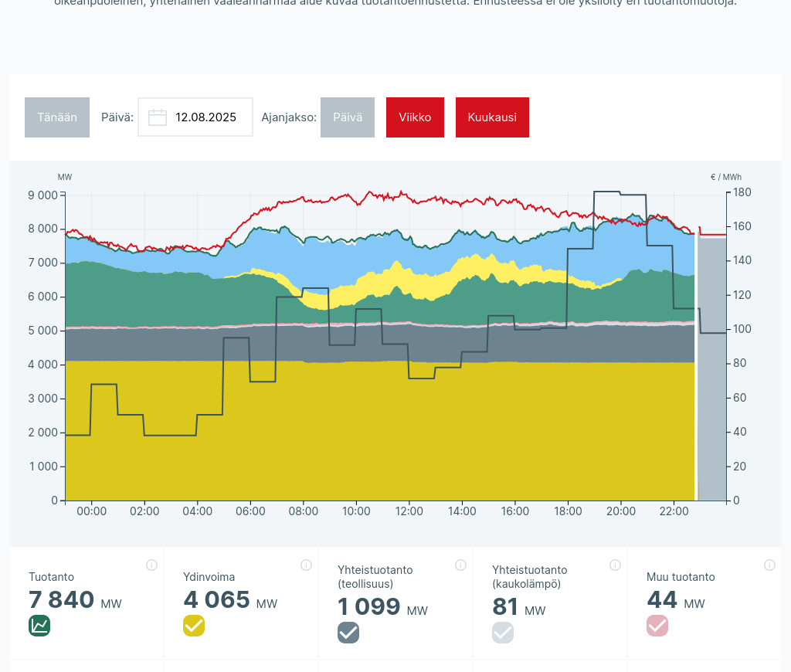Screen dimensions: 791x672
Task: Show info for Yhteistuotanto (kaukolämpö)
Action: [615, 565]
